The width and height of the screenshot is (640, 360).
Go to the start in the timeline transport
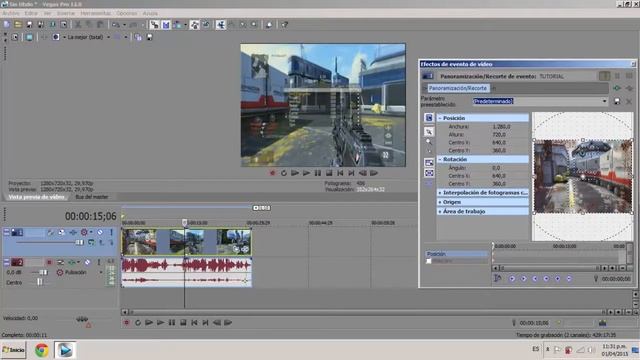pos(194,323)
